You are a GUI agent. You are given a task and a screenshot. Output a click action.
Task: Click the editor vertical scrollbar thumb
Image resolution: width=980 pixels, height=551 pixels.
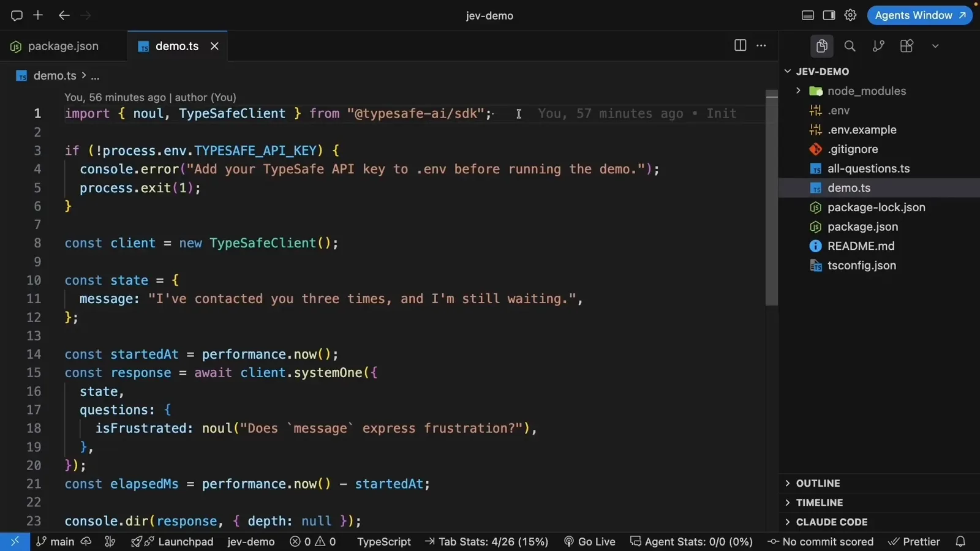(772, 198)
